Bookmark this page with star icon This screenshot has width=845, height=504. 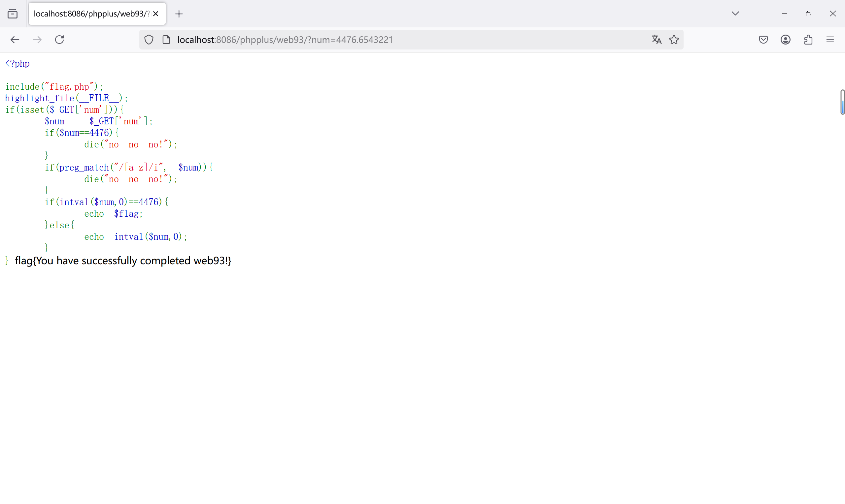click(674, 40)
